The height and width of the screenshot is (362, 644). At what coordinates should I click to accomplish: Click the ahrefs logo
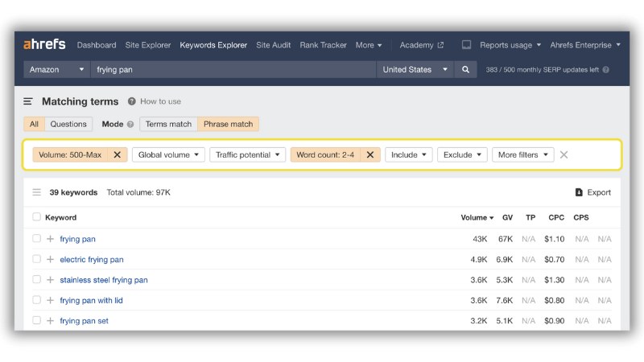(44, 44)
